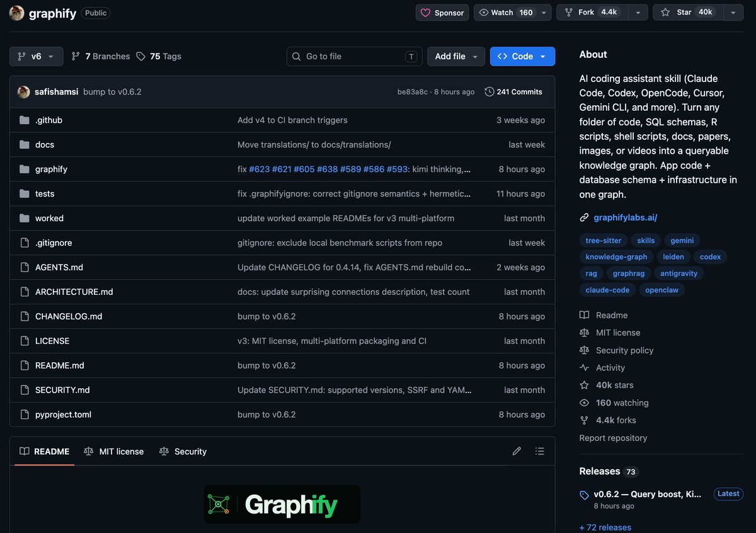The height and width of the screenshot is (533, 756).
Task: View the 40k stars sidebar link
Action: [607, 385]
